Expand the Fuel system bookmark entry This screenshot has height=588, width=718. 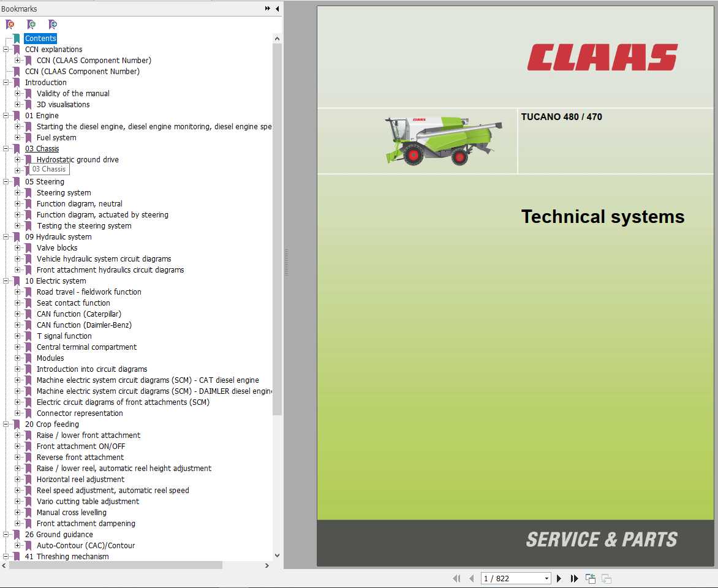click(x=17, y=137)
